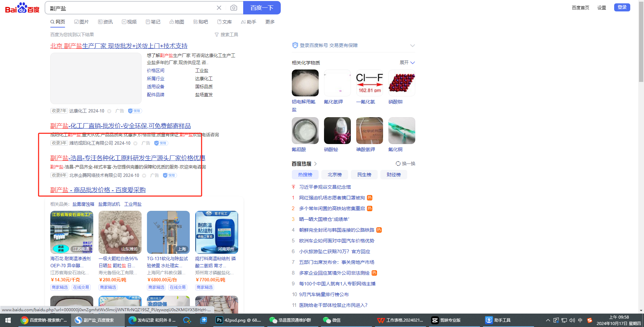Image resolution: width=644 pixels, height=327 pixels.
Task: Click the 保障 badge beside 达康化工
Action: click(135, 111)
